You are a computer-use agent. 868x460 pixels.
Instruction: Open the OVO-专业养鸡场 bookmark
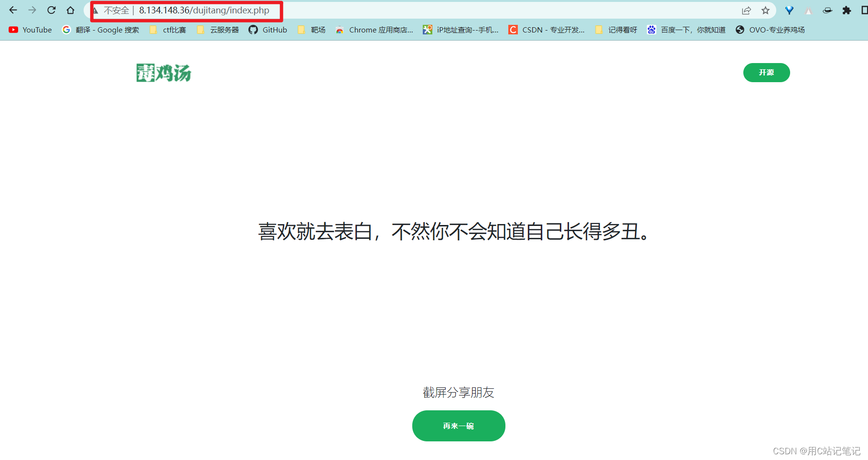tap(771, 30)
